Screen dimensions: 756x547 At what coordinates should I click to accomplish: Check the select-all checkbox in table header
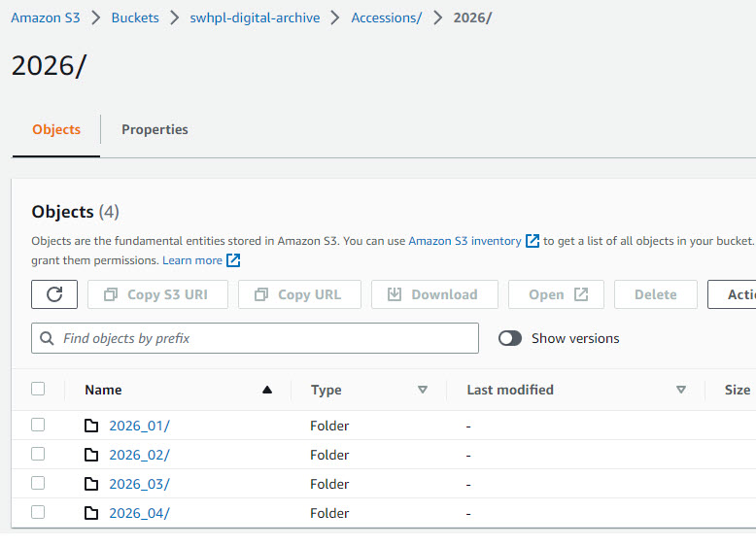[x=38, y=389]
